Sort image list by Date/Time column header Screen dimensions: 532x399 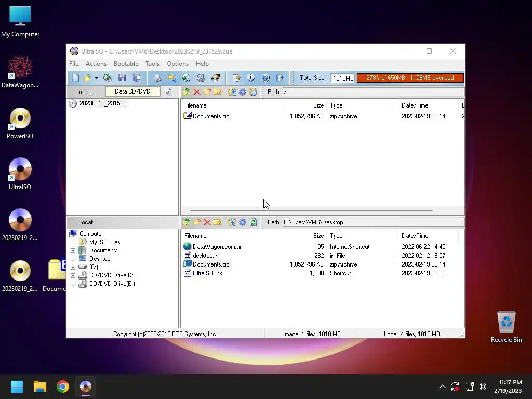(428, 105)
